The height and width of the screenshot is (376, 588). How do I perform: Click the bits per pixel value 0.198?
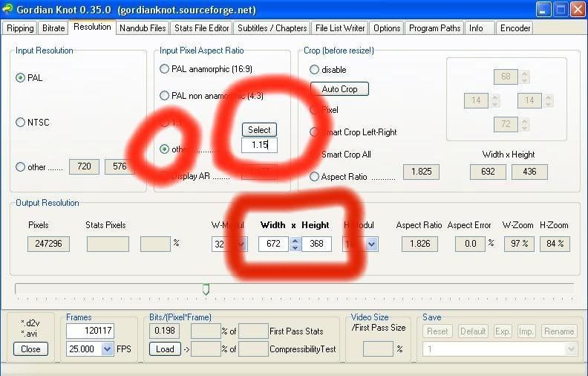[x=165, y=331]
